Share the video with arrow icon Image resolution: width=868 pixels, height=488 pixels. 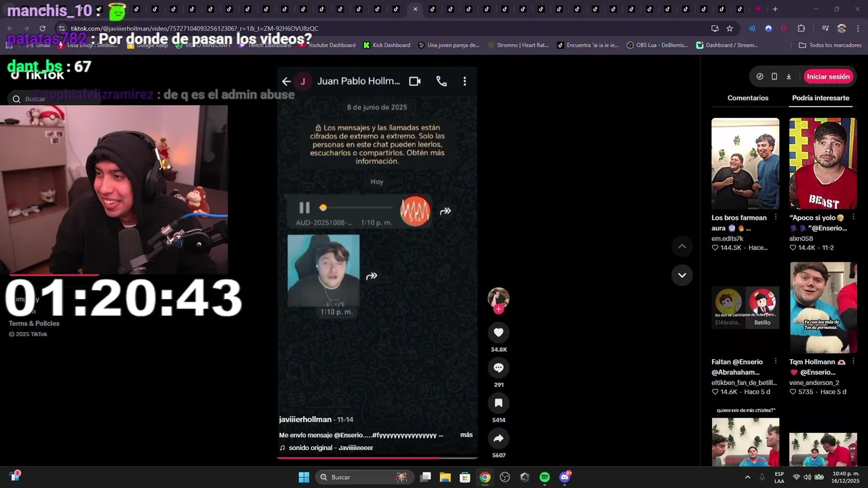pyautogui.click(x=498, y=438)
